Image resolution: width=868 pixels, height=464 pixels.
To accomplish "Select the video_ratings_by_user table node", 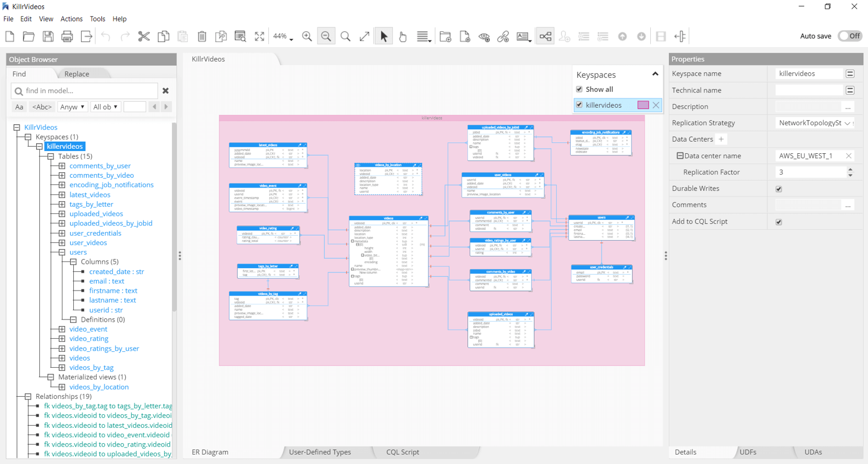I will [x=104, y=349].
